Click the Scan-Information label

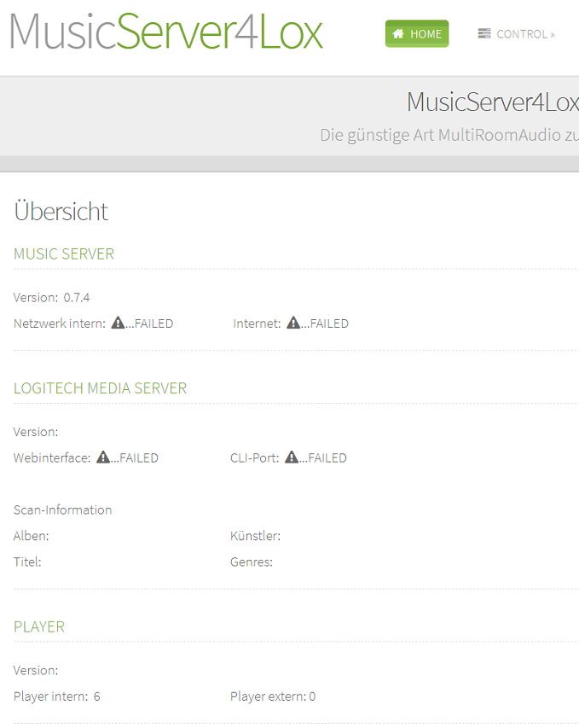[63, 510]
